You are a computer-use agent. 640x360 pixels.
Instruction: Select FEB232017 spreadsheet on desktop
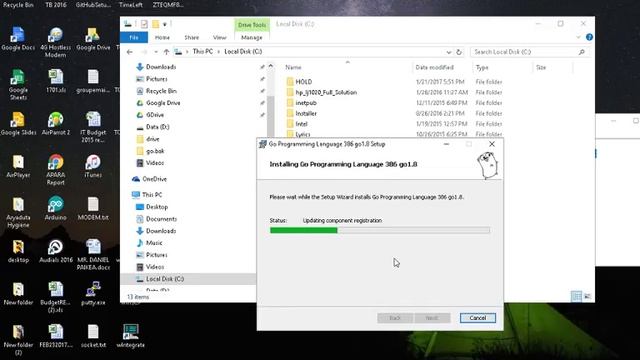point(56,336)
